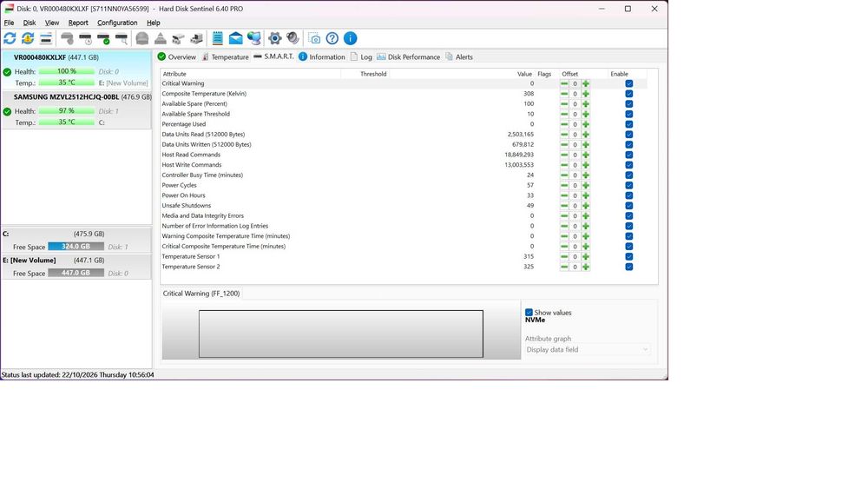
Task: Select the VR000480KXLXF disk entry
Action: (x=76, y=70)
